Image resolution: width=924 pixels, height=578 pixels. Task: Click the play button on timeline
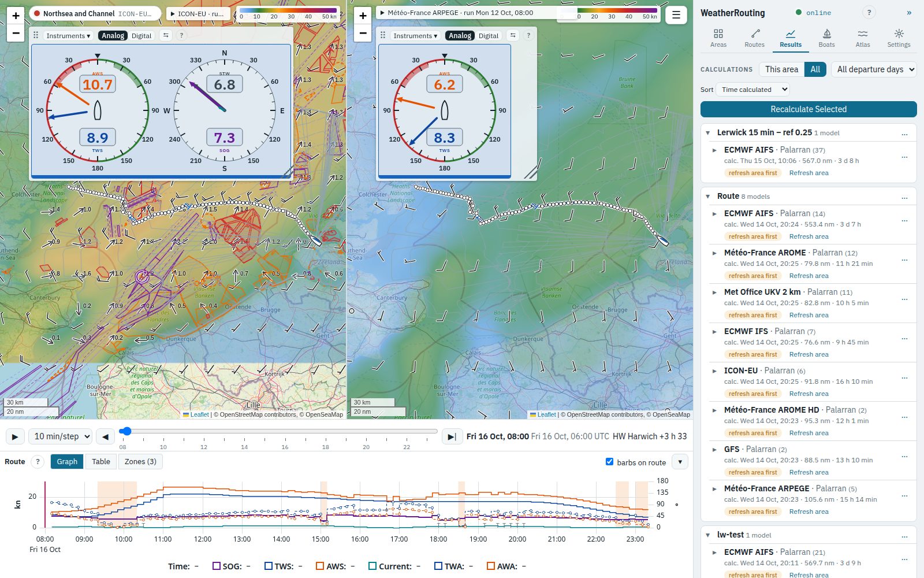15,437
